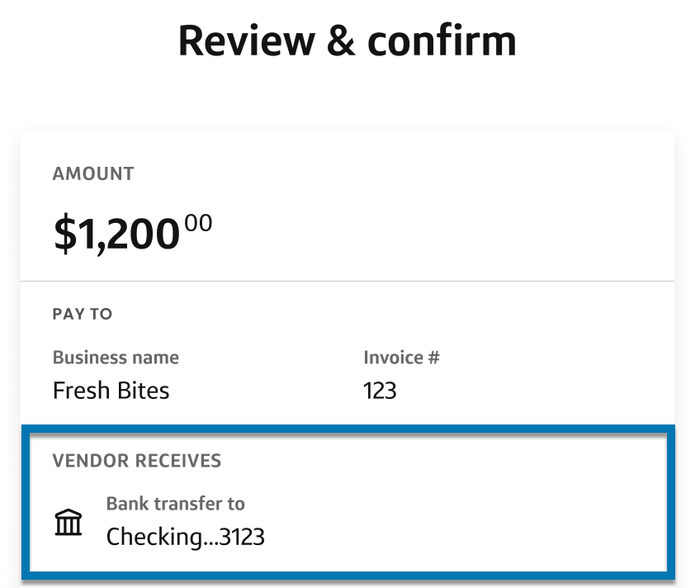The width and height of the screenshot is (700, 588).
Task: Click the 1,200 payment figure
Action: [127, 234]
